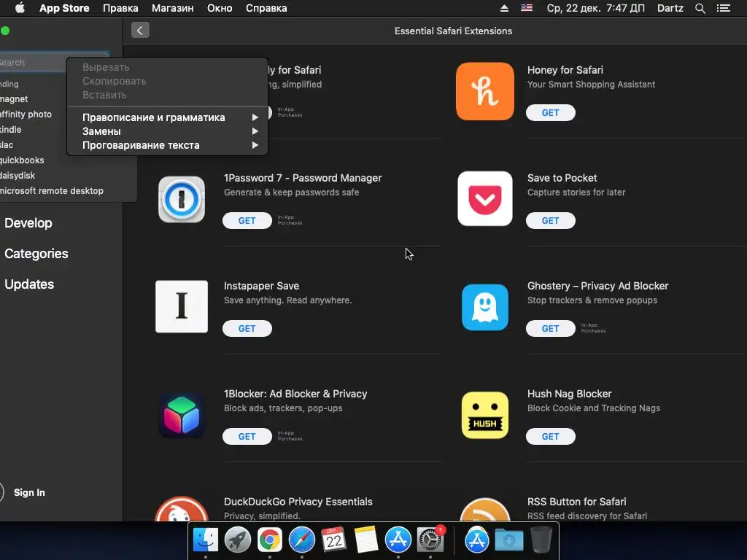Screen dimensions: 747x560
Task: Get 1Blocker Ad Blocker & Privacy
Action: [x=247, y=436]
